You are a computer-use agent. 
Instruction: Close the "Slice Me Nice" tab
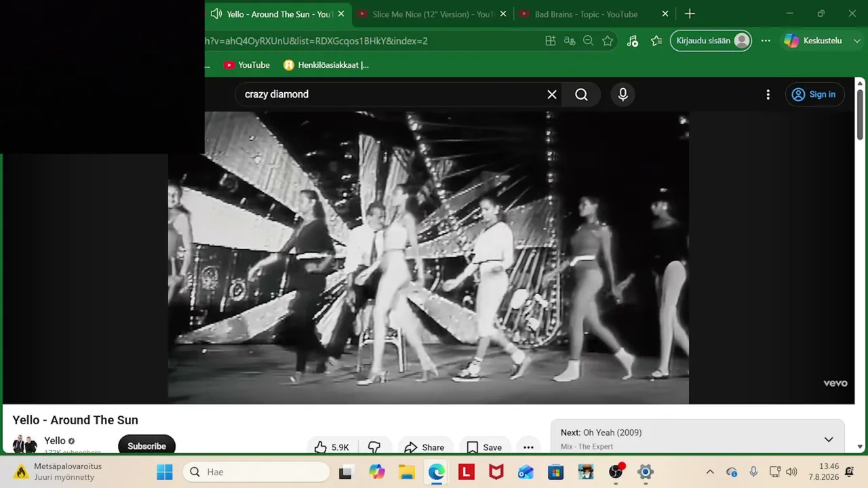point(502,14)
